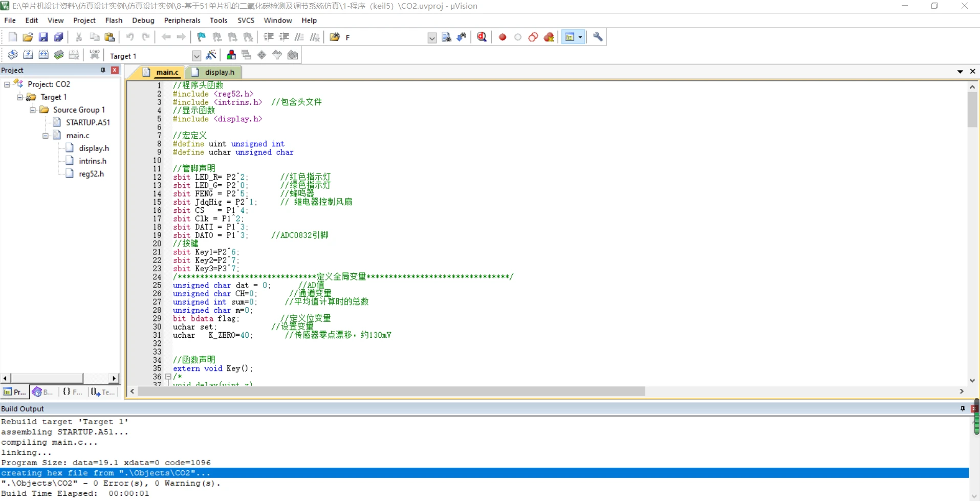The width and height of the screenshot is (980, 501).
Task: Click the Project panel horizontal scrollbar
Action: [x=46, y=378]
